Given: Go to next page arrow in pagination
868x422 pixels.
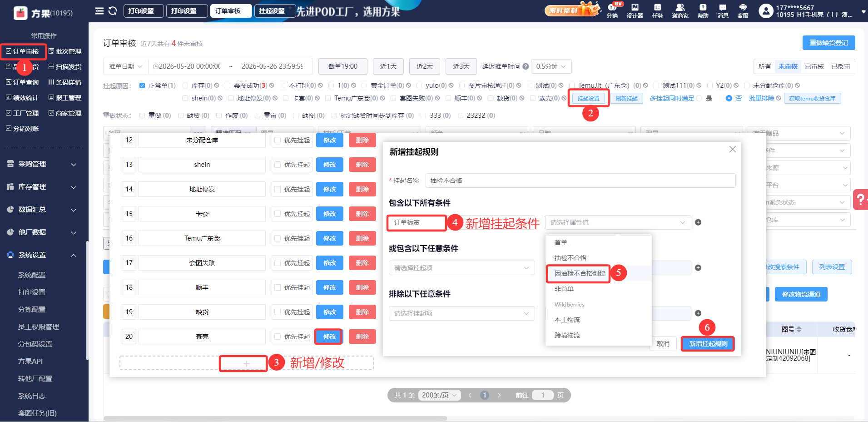Looking at the screenshot, I should pos(499,395).
